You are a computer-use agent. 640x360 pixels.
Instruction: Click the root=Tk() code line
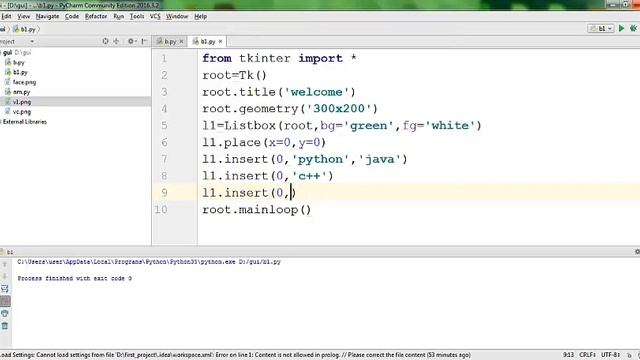pyautogui.click(x=234, y=75)
